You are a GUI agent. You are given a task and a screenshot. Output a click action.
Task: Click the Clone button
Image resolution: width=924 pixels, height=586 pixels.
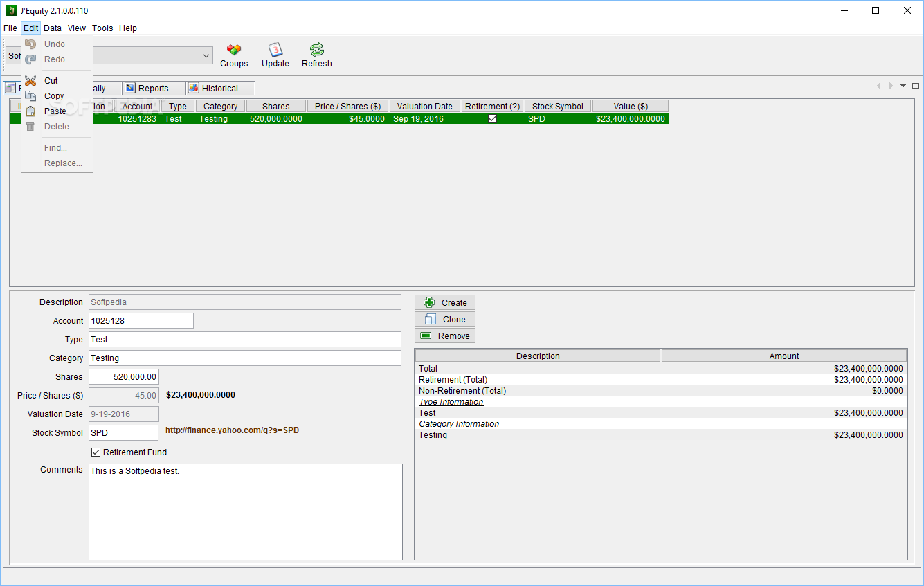point(445,319)
